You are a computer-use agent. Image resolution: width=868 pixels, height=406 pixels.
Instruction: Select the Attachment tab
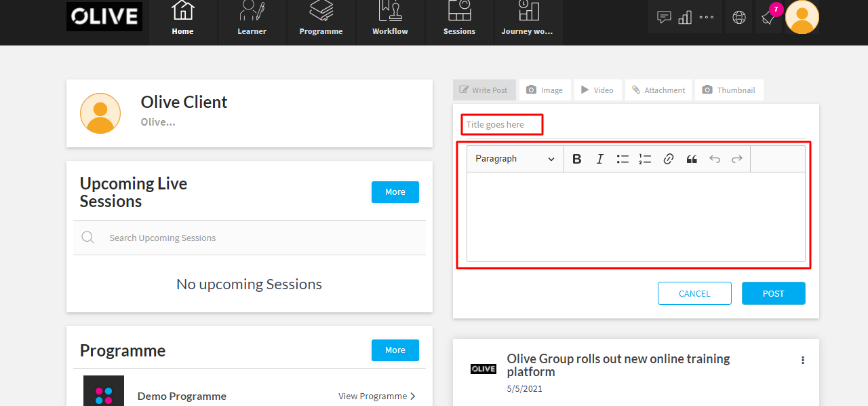[x=658, y=90]
